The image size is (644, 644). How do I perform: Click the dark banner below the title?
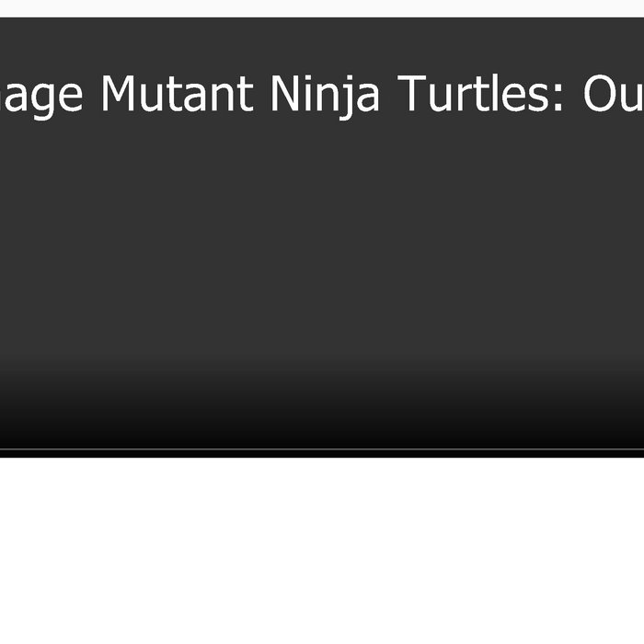[x=322, y=238]
